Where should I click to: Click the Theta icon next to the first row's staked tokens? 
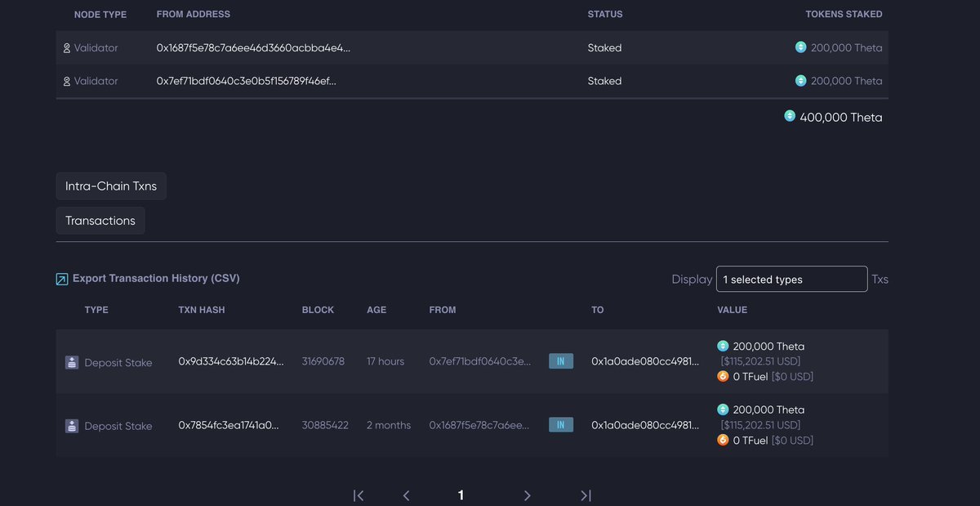pyautogui.click(x=800, y=47)
